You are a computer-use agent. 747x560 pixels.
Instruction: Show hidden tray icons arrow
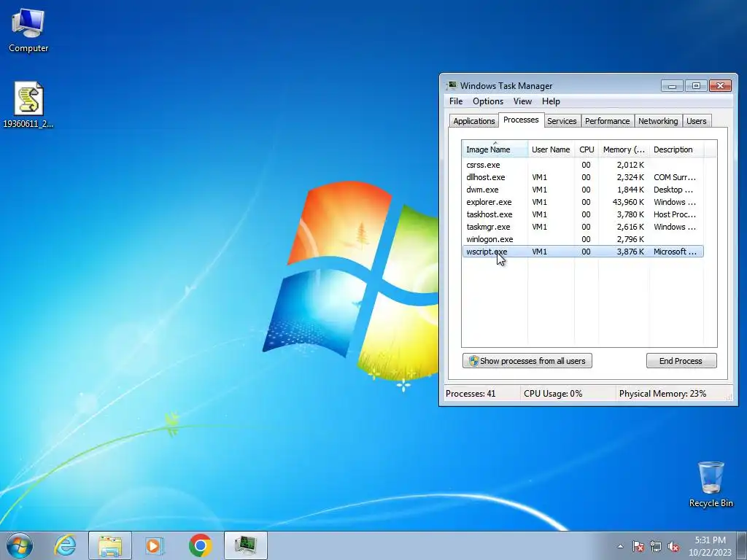pos(620,546)
